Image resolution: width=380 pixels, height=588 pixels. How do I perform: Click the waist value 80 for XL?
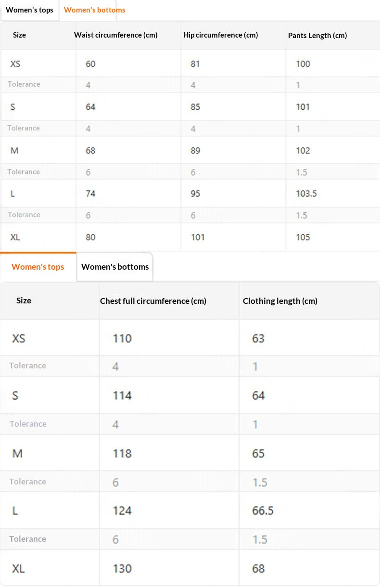[x=90, y=237]
